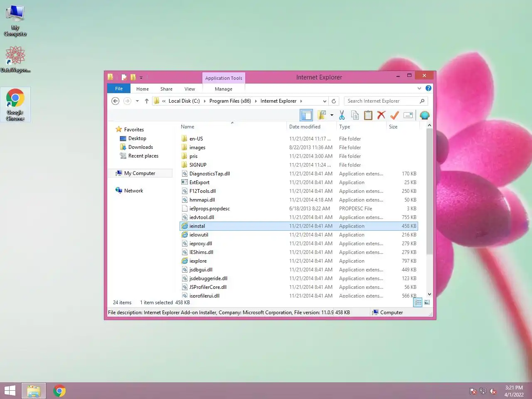This screenshot has width=532, height=399.
Task: Expand arrow after Program Files (x86) breadcrumb
Action: [256, 101]
